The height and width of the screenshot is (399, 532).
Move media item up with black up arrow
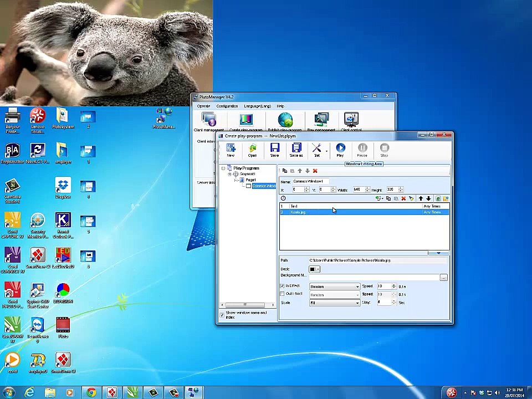(421, 198)
